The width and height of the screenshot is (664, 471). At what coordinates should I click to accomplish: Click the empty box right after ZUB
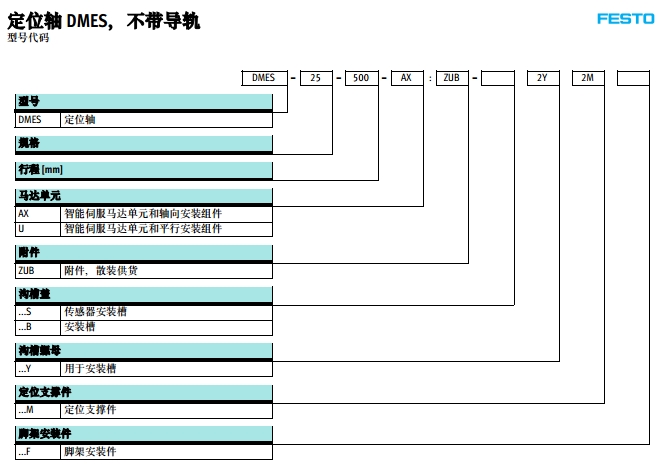tap(499, 77)
